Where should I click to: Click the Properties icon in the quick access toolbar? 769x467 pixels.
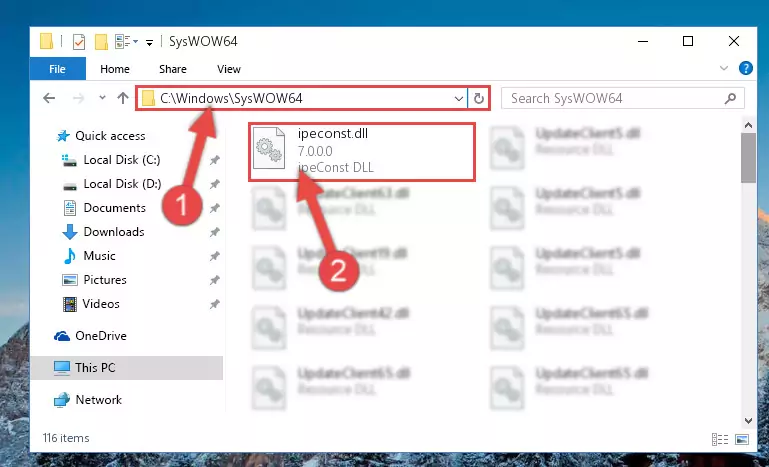[78, 42]
